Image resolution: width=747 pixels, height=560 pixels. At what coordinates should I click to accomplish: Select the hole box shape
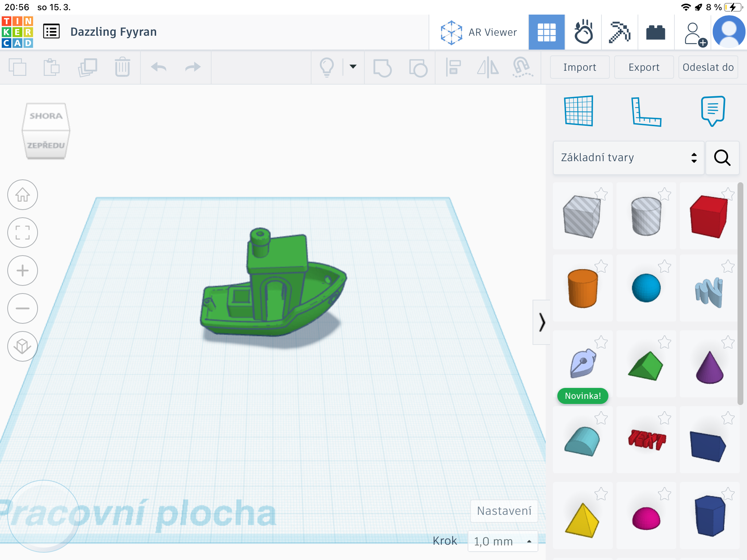582,217
